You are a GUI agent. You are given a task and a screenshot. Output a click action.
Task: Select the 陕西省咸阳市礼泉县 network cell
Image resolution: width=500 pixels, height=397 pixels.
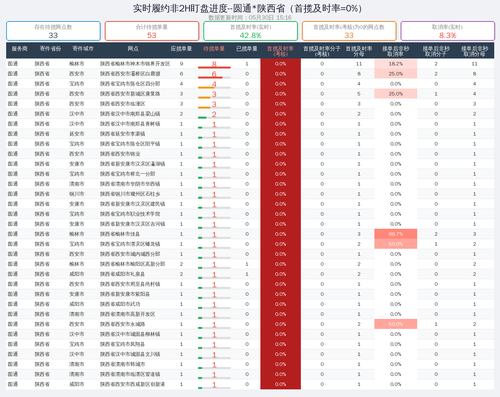122,274
